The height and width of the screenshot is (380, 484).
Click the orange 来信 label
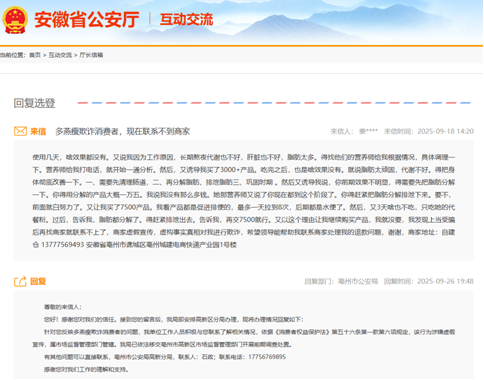[x=38, y=131]
